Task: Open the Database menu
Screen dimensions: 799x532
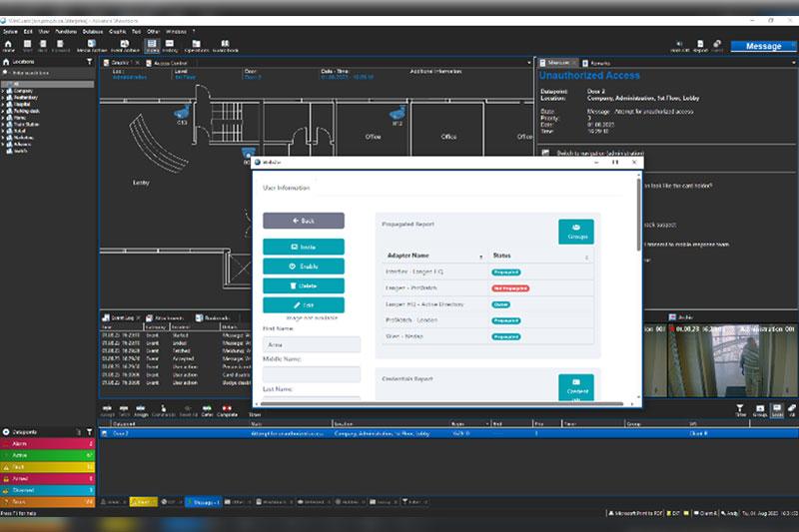Action: [94, 31]
